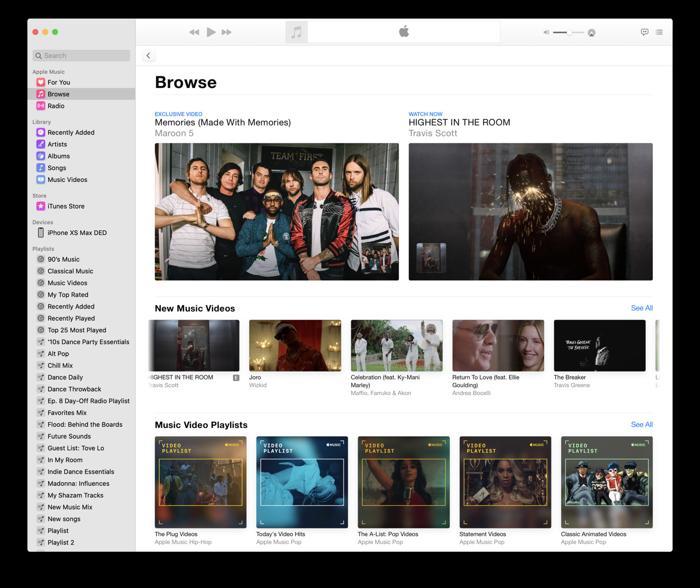The height and width of the screenshot is (588, 700).
Task: Open '10s Dance Party Essentials playlist
Action: pos(81,342)
